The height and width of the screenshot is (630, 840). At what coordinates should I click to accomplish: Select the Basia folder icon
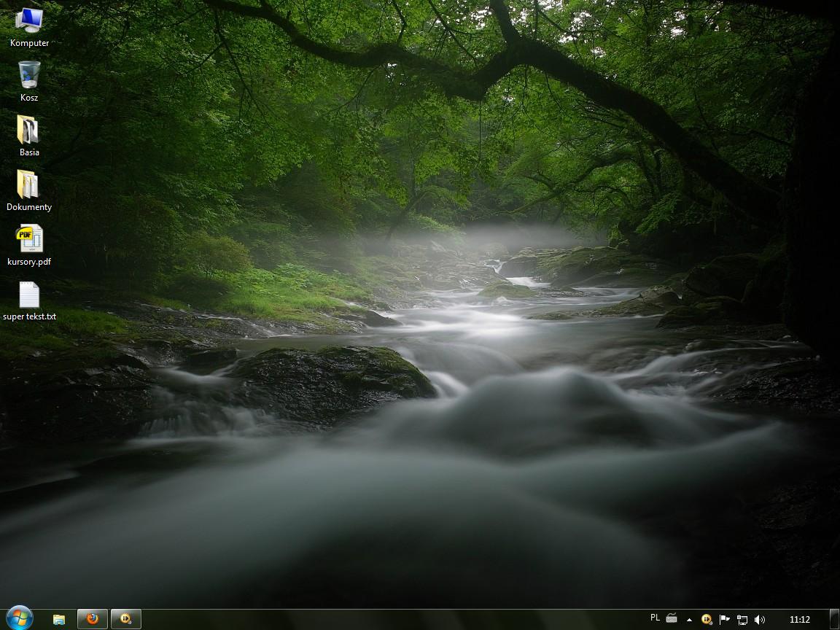(x=29, y=130)
